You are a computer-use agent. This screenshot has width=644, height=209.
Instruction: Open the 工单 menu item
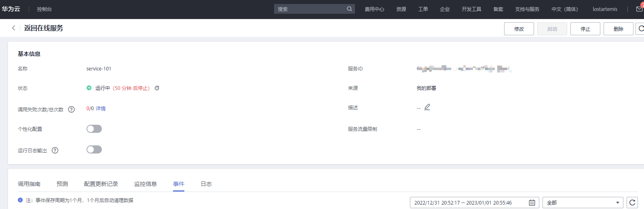[x=423, y=9]
